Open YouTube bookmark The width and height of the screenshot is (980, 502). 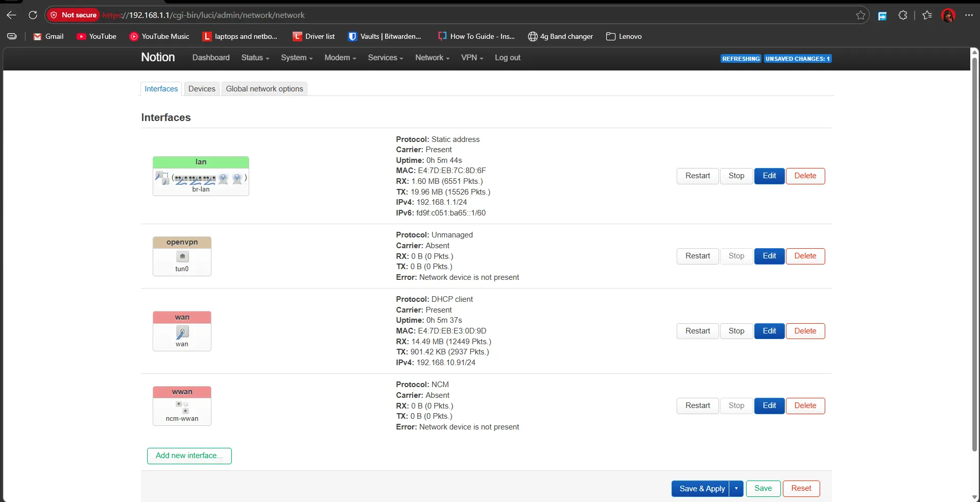[97, 36]
